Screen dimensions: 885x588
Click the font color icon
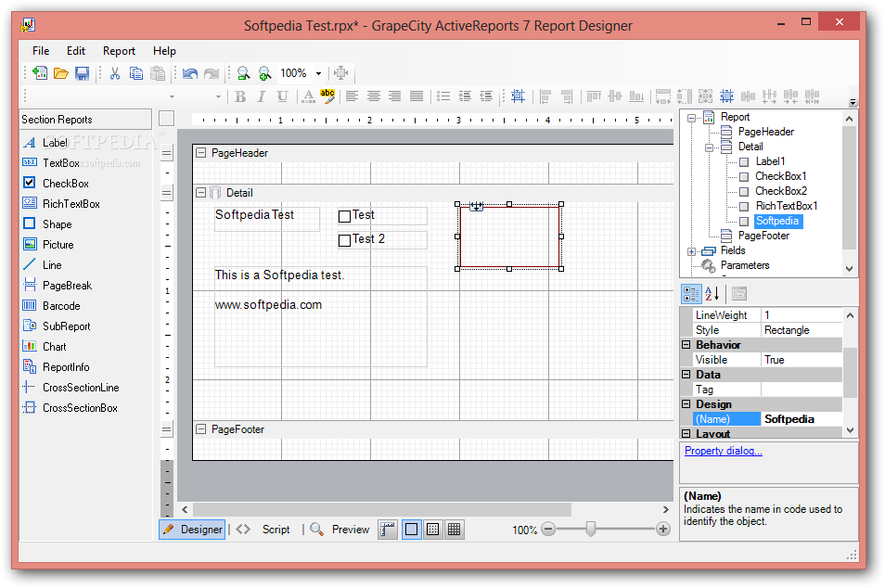(x=308, y=96)
